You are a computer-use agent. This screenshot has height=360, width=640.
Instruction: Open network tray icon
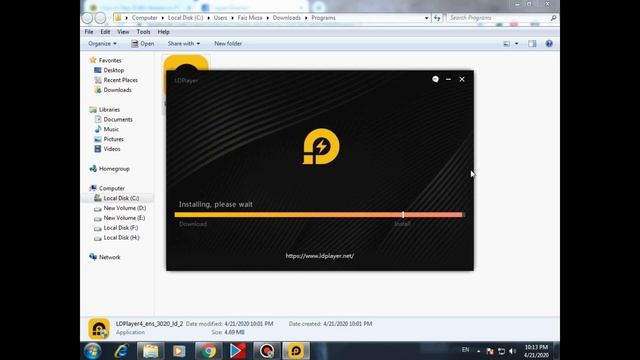(x=501, y=351)
